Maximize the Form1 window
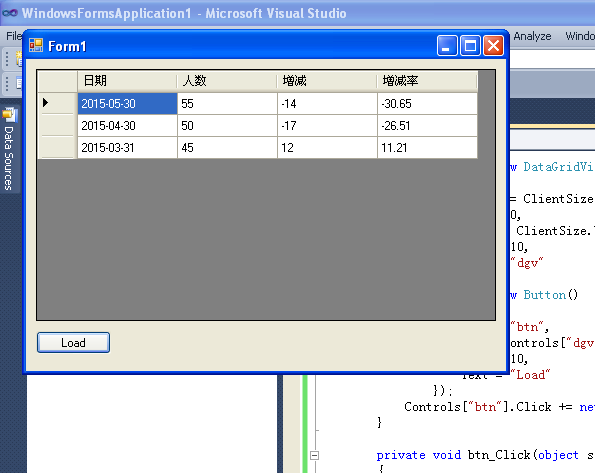This screenshot has height=473, width=595. [x=470, y=46]
